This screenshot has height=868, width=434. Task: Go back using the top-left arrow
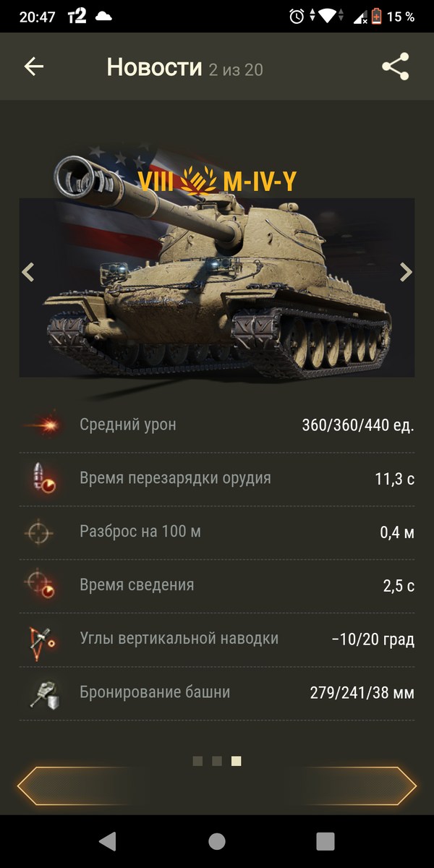(34, 67)
